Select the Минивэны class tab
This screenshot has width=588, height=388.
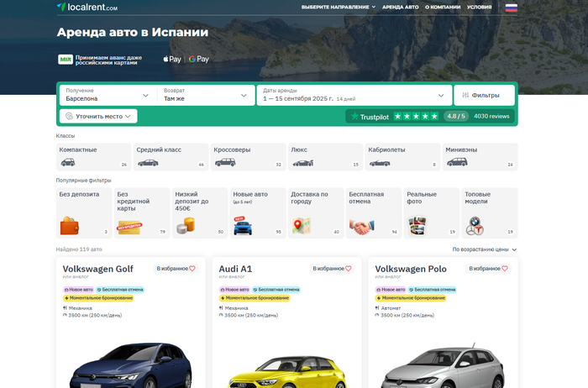coord(480,157)
